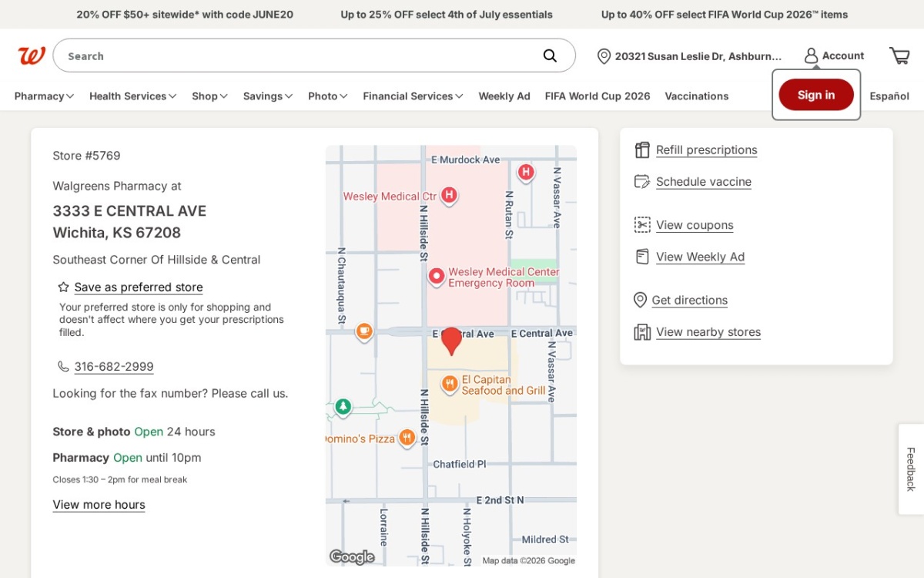Expand the Savings menu
Image resolution: width=924 pixels, height=578 pixels.
click(x=268, y=96)
